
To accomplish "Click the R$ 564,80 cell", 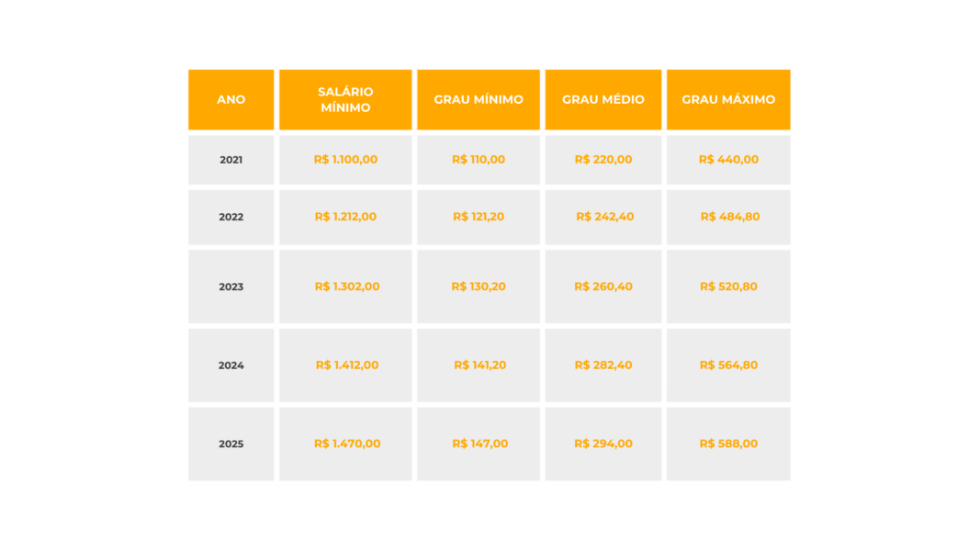I will point(728,365).
